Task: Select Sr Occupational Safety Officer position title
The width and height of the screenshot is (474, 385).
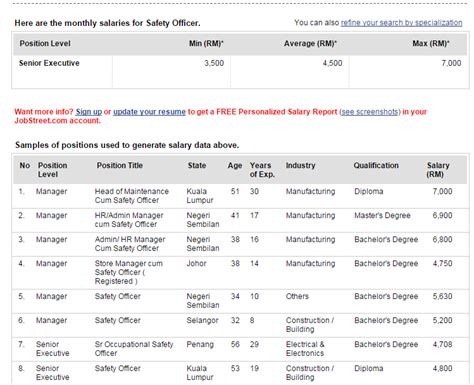Action: click(x=134, y=349)
